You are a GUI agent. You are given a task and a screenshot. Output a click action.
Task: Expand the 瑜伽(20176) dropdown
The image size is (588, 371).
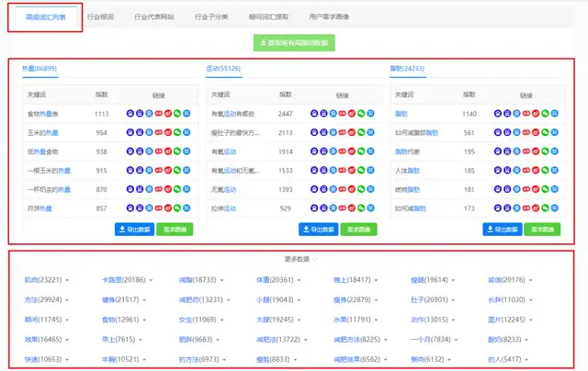tap(531, 280)
